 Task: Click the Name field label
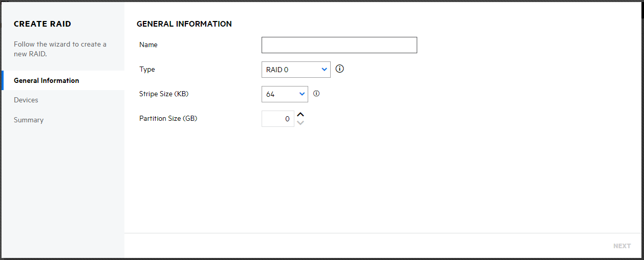click(x=148, y=45)
